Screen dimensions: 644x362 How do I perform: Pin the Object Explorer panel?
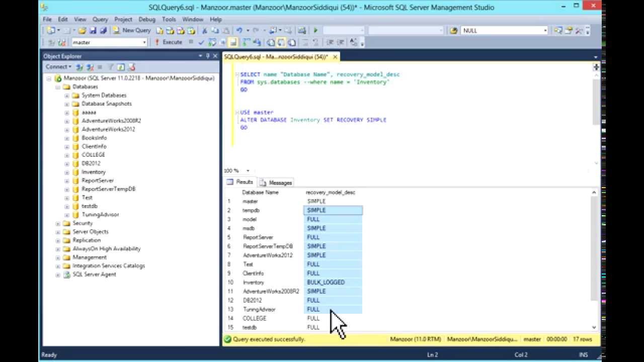pos(208,56)
